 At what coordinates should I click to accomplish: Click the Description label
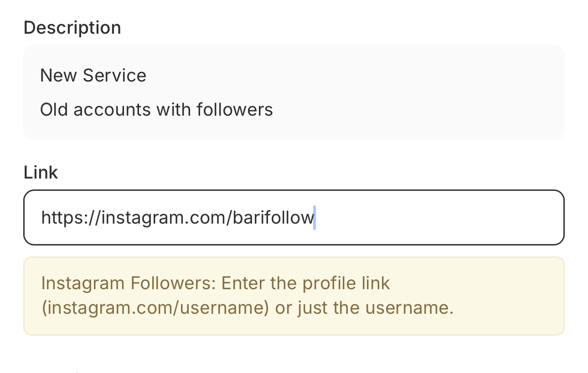72,27
